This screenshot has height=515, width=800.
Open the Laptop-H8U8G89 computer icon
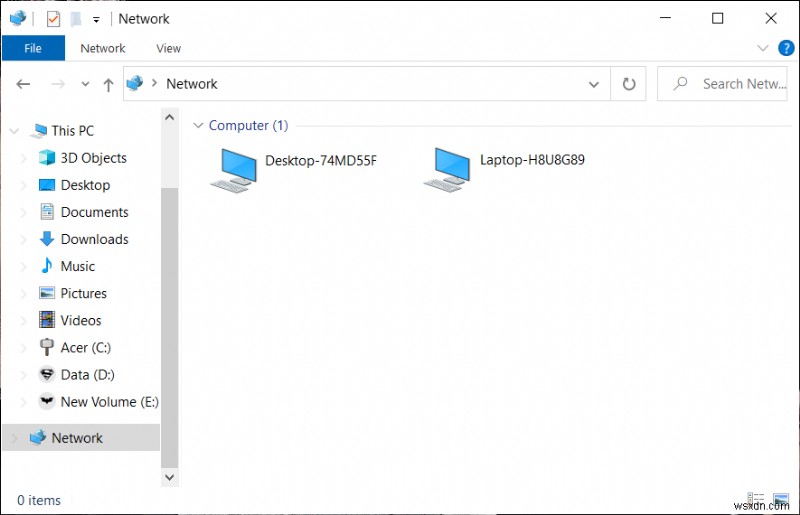click(447, 166)
